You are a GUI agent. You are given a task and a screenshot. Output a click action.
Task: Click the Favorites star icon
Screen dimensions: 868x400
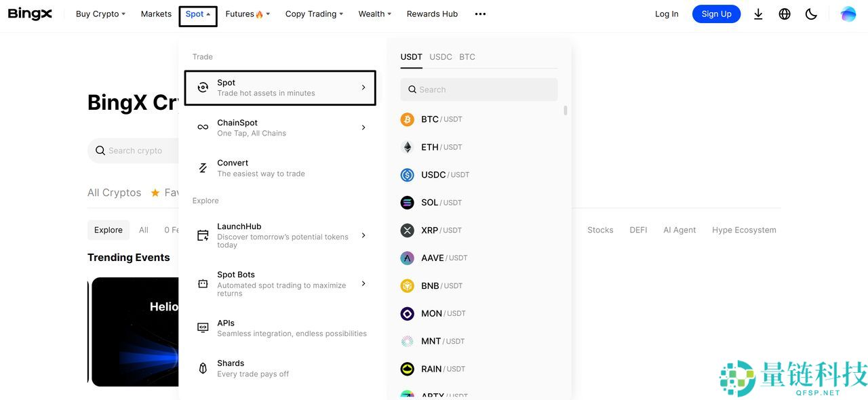point(155,193)
